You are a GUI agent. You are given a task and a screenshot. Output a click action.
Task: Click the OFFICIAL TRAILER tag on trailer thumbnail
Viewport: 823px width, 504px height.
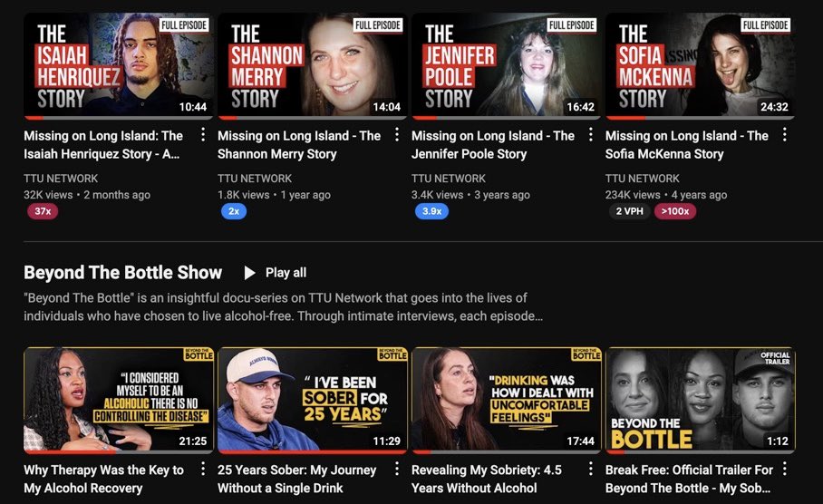775,358
